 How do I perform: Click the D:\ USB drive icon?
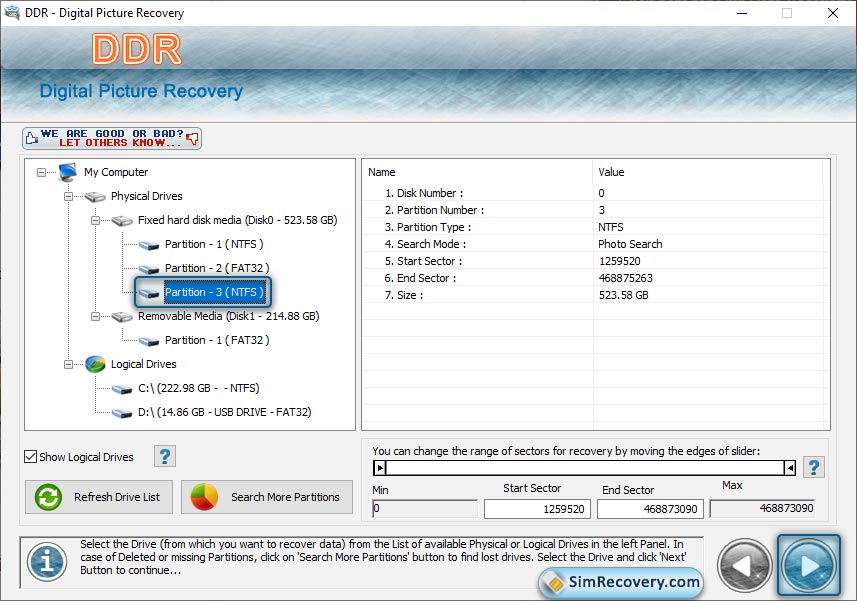pyautogui.click(x=122, y=413)
